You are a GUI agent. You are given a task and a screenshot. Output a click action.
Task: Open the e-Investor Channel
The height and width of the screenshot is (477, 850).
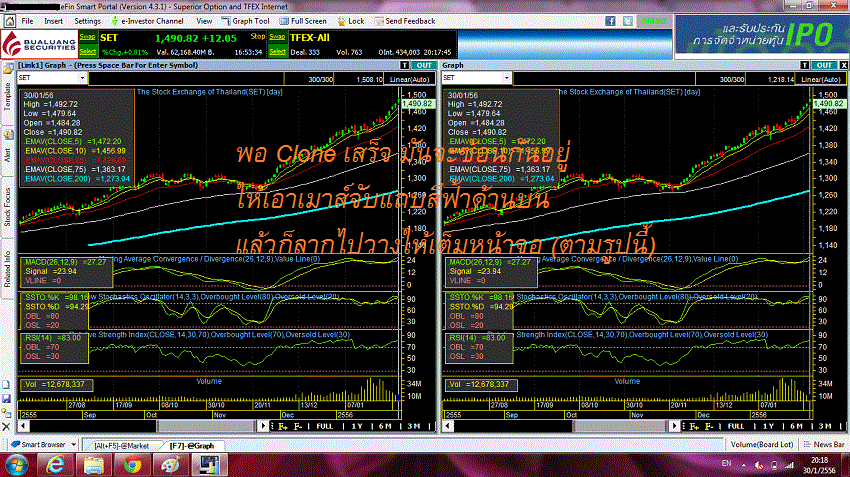[147, 21]
